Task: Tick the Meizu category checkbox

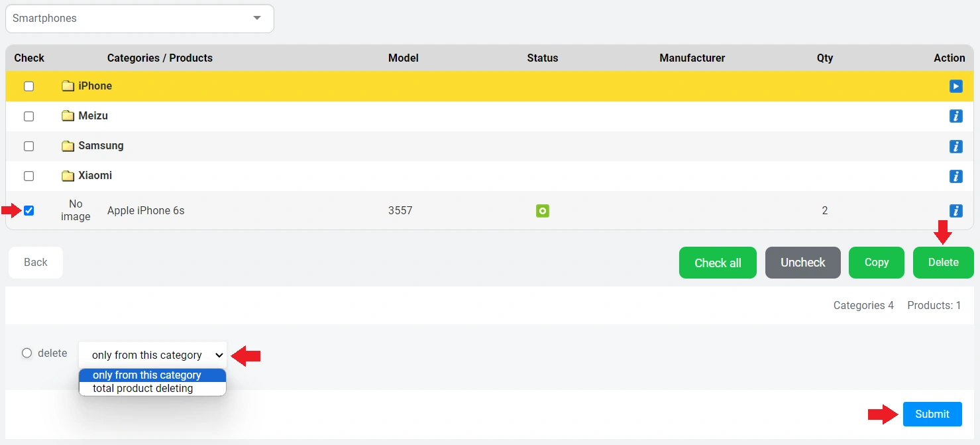Action: tap(28, 116)
